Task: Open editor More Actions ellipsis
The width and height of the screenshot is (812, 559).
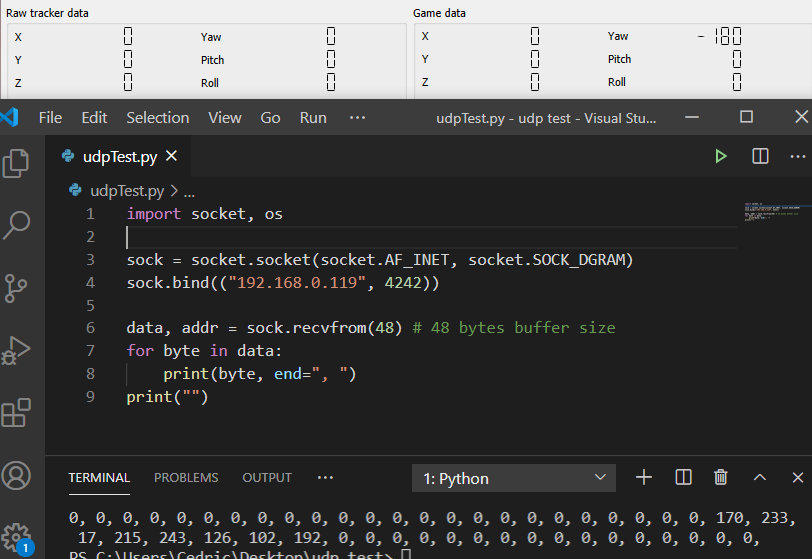Action: [798, 156]
